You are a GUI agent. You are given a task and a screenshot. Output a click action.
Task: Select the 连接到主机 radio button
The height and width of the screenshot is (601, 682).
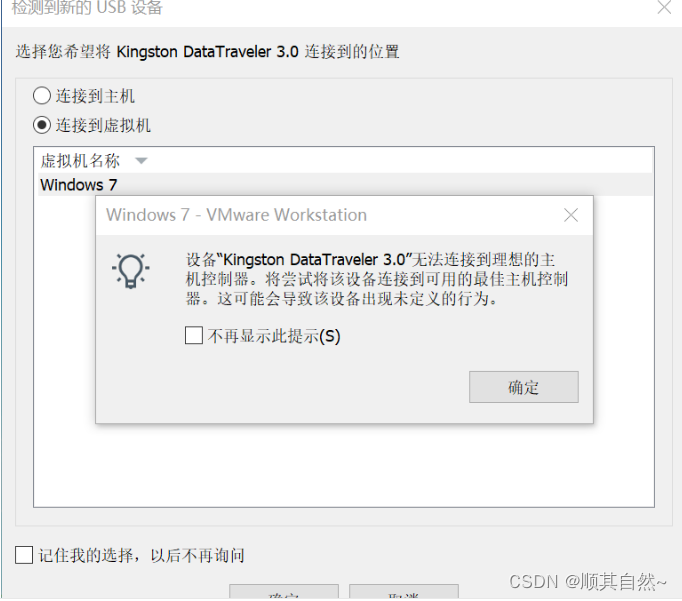coord(42,96)
